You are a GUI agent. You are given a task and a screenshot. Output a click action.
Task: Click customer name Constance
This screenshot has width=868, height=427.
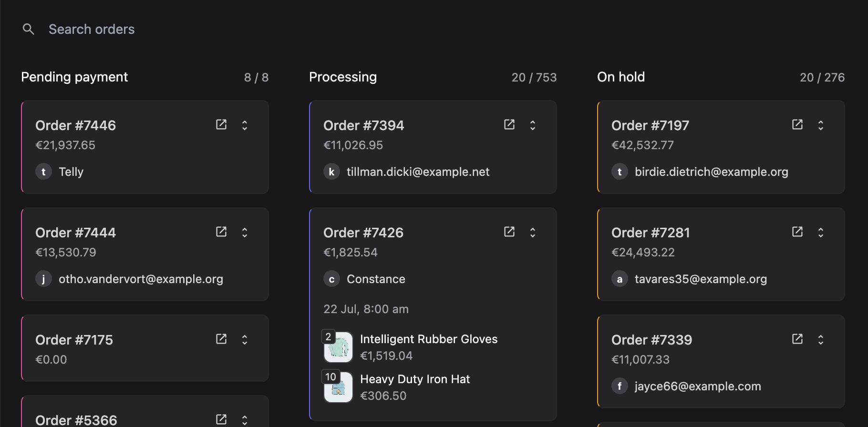click(x=376, y=279)
